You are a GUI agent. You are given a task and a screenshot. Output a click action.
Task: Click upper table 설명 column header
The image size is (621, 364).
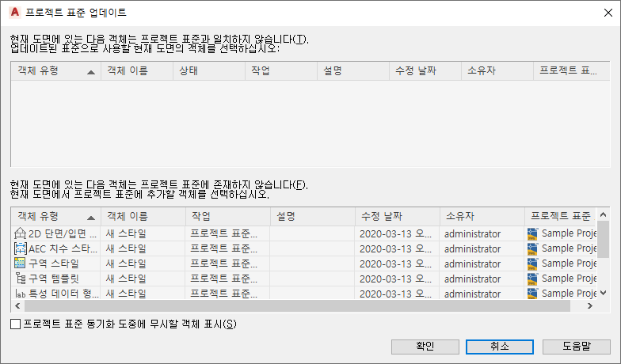tap(353, 71)
